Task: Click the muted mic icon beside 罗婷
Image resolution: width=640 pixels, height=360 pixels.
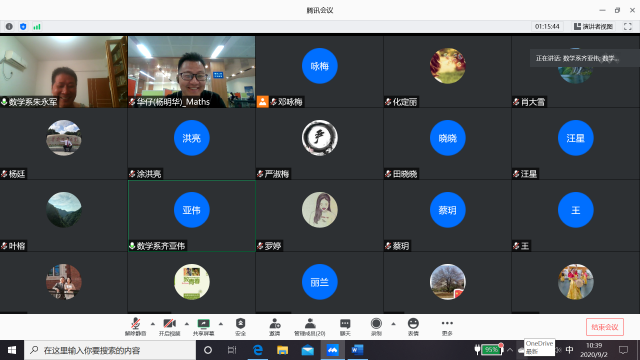Action: coord(260,246)
